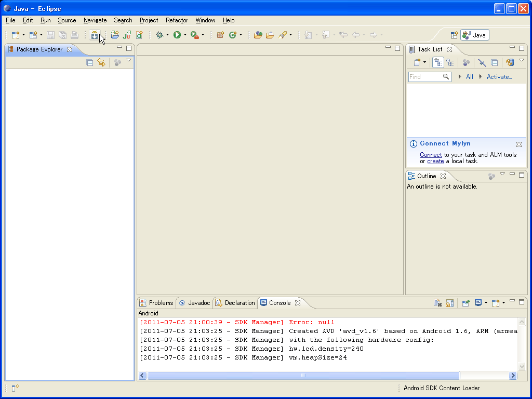Open the Source menu
Image resolution: width=532 pixels, height=399 pixels.
tap(67, 20)
